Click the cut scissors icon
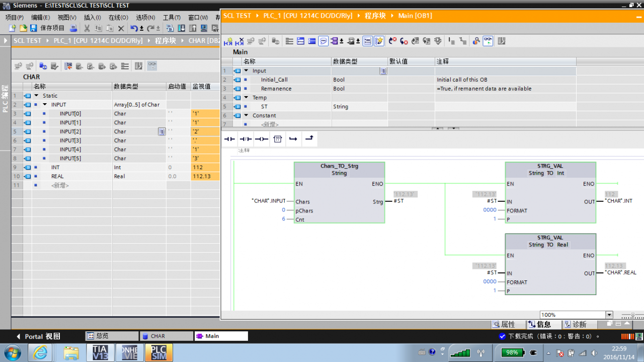 [x=87, y=28]
